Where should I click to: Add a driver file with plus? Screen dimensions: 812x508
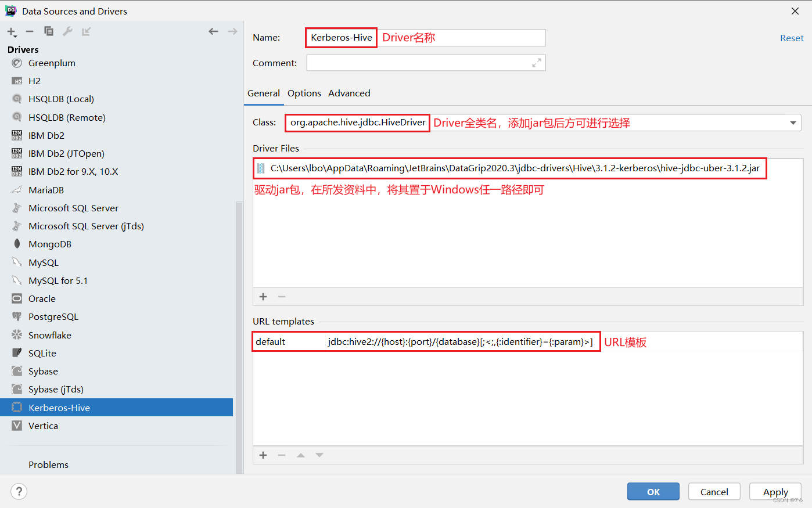(x=263, y=297)
